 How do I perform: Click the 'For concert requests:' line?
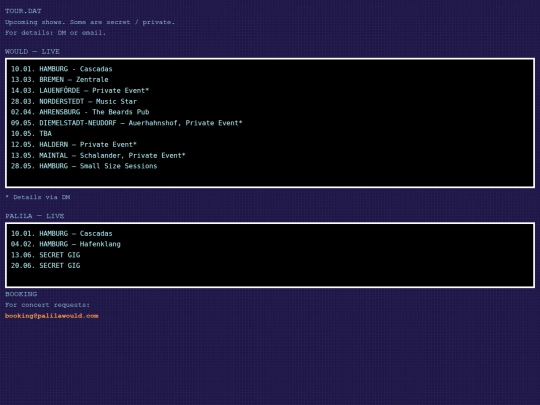tap(47, 305)
